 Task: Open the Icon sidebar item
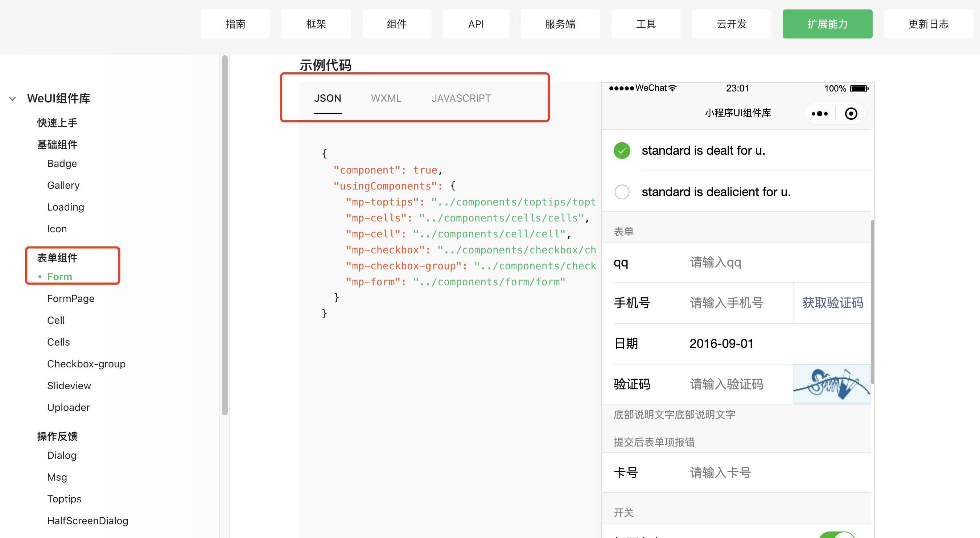57,228
